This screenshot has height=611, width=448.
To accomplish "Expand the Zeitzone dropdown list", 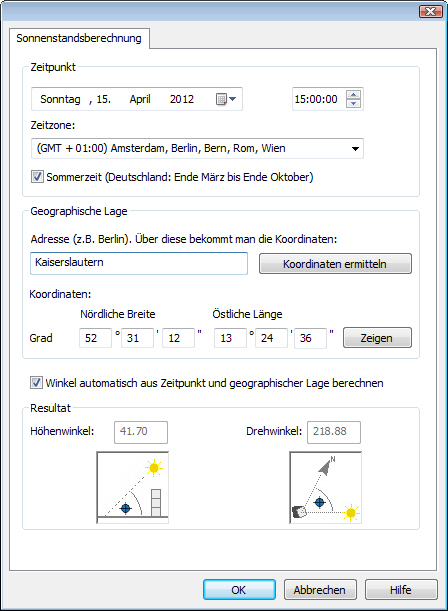I will (x=355, y=148).
